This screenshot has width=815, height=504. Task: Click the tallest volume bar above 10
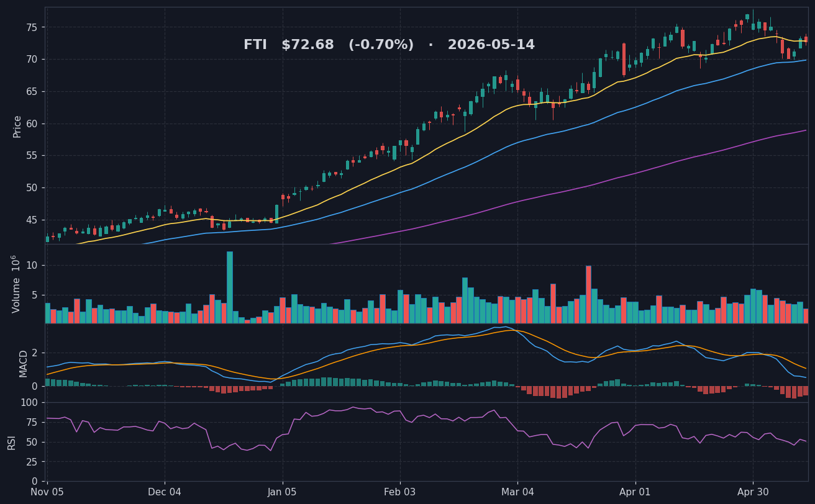point(230,287)
